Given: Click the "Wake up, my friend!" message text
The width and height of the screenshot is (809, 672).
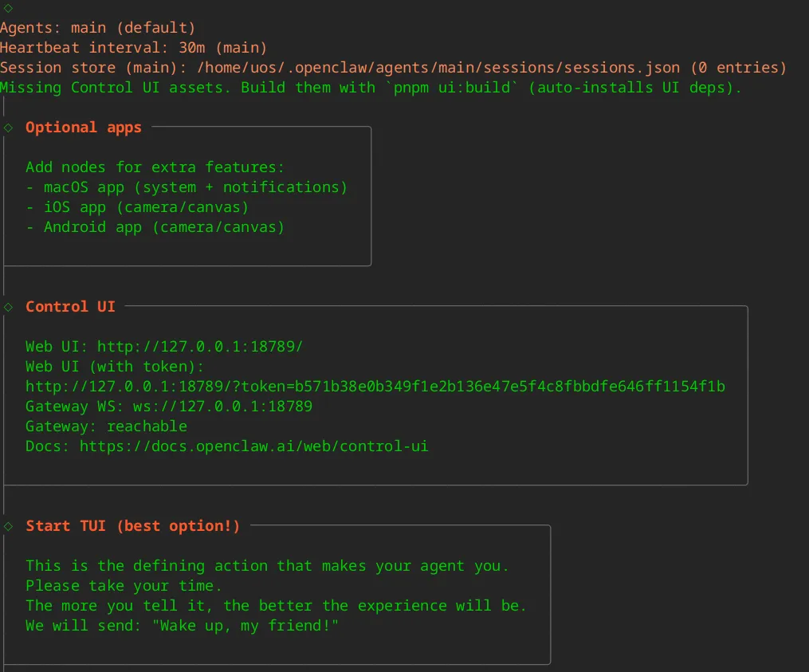Looking at the screenshot, I should 249,626.
